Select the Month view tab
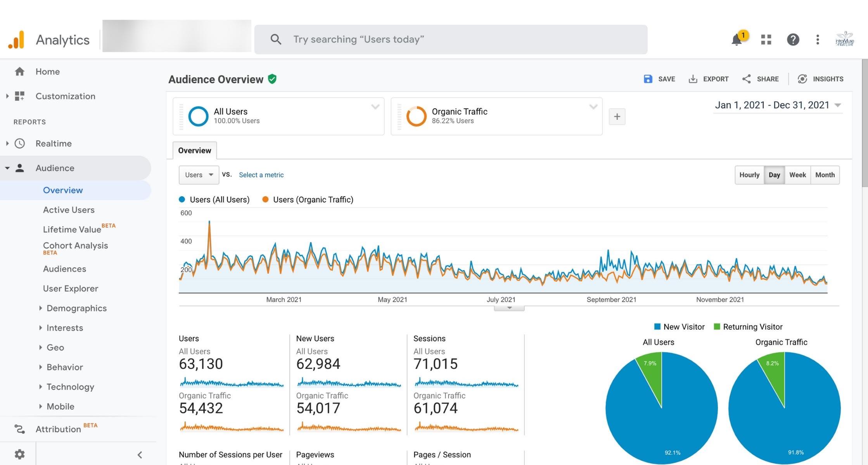The image size is (868, 465). [x=825, y=175]
